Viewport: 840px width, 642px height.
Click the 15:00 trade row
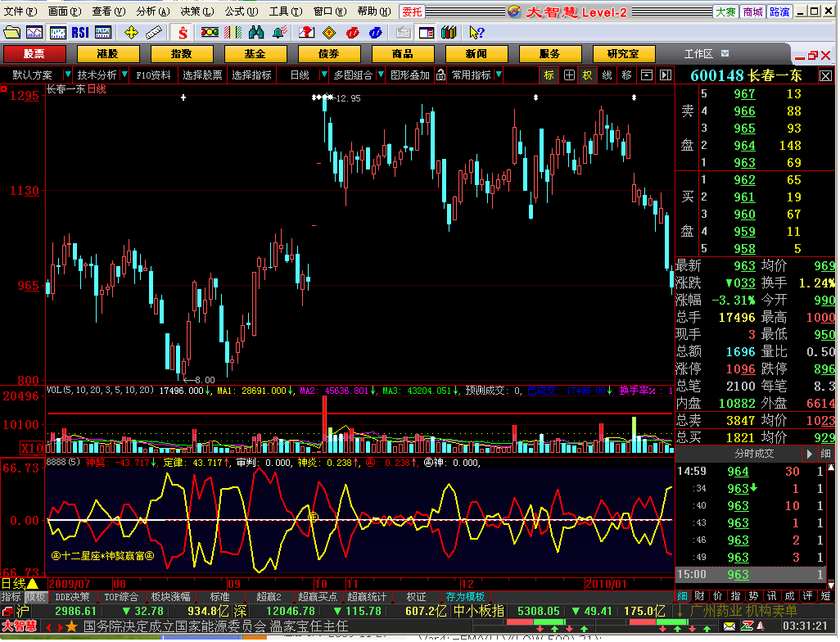(750, 575)
